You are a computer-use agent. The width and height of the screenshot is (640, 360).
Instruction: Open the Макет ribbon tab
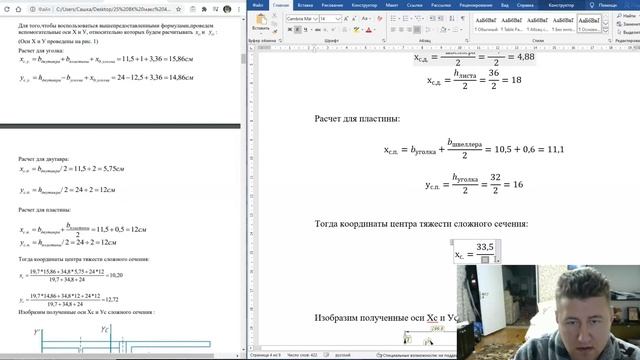point(391,5)
